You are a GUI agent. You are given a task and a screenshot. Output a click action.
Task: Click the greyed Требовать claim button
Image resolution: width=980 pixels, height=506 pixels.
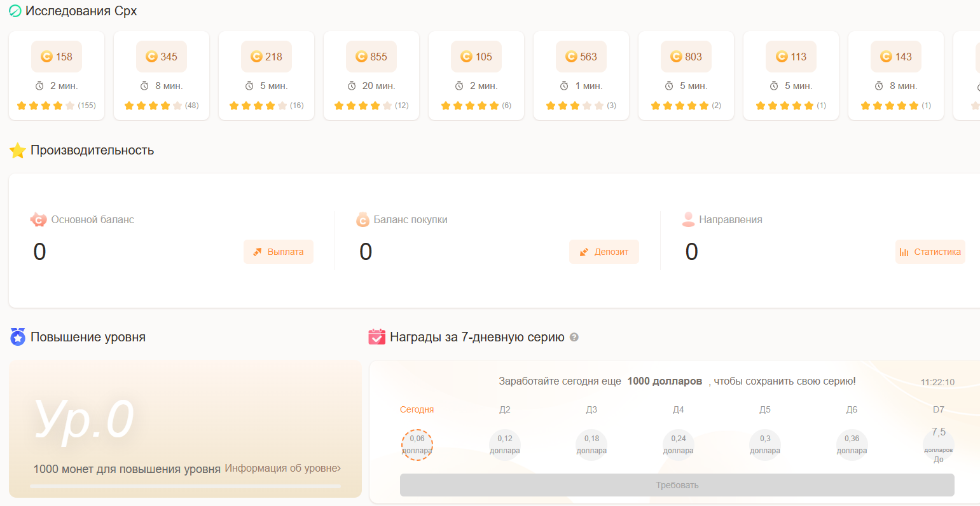(x=677, y=485)
